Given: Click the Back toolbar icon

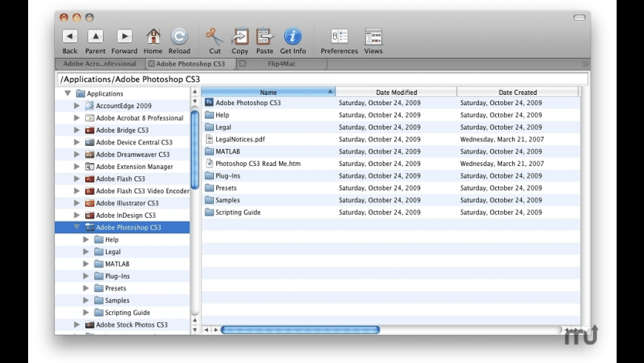Looking at the screenshot, I should [x=70, y=36].
